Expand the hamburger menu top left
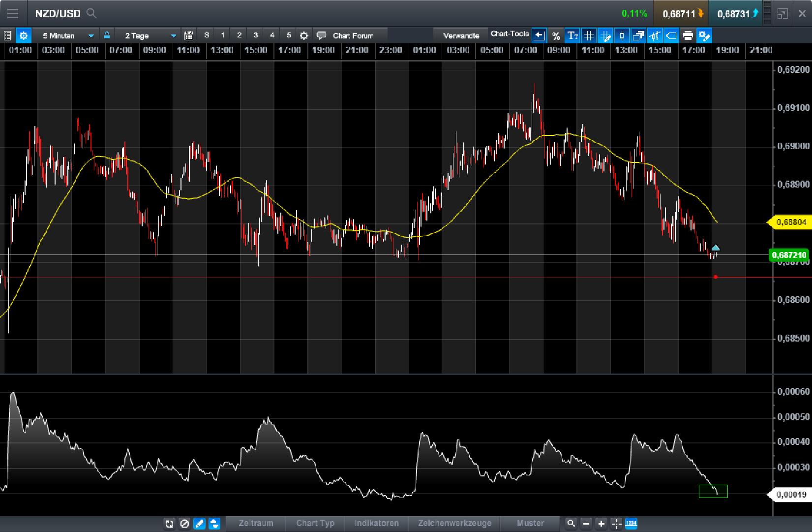Viewport: 812px width, 532px height. pos(13,13)
